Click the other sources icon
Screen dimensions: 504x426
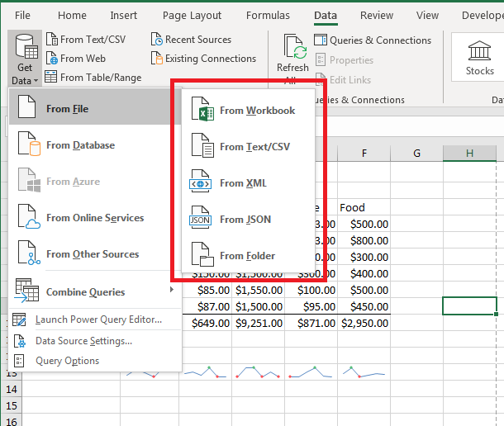pyautogui.click(x=29, y=253)
